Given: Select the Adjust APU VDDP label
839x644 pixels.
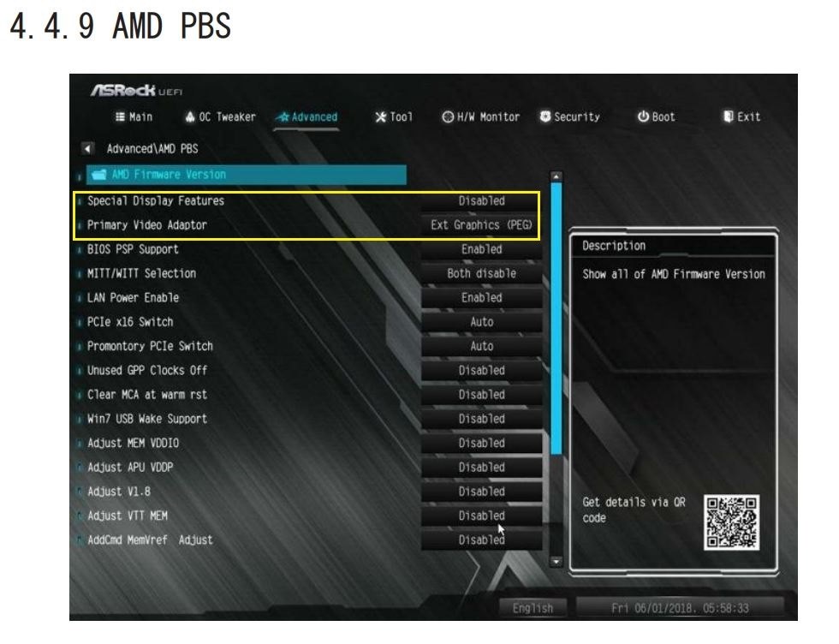Looking at the screenshot, I should (x=130, y=468).
